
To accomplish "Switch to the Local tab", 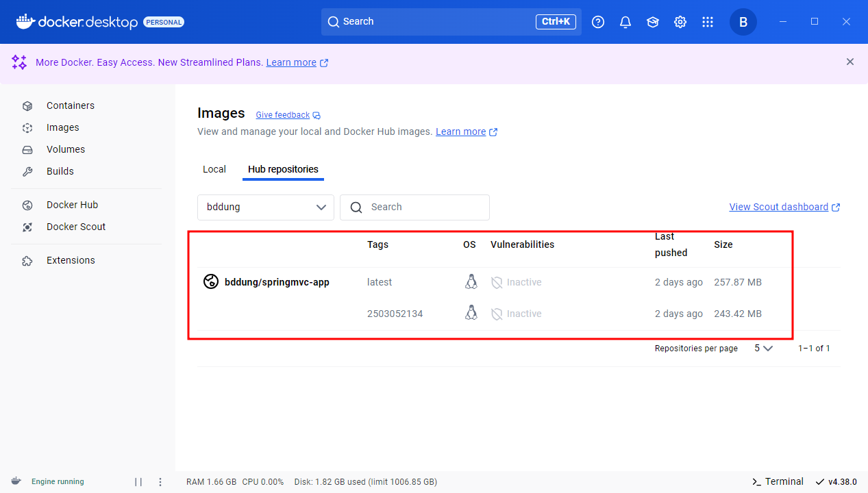I will (x=214, y=169).
